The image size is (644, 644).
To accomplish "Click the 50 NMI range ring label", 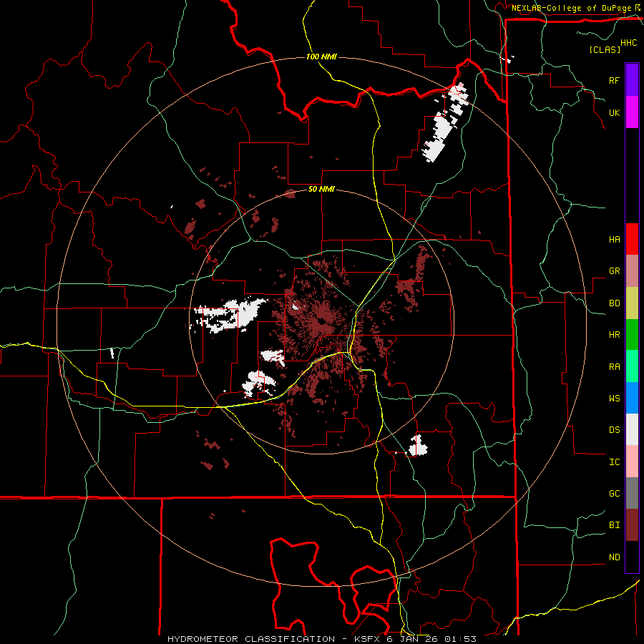I will coord(321,189).
